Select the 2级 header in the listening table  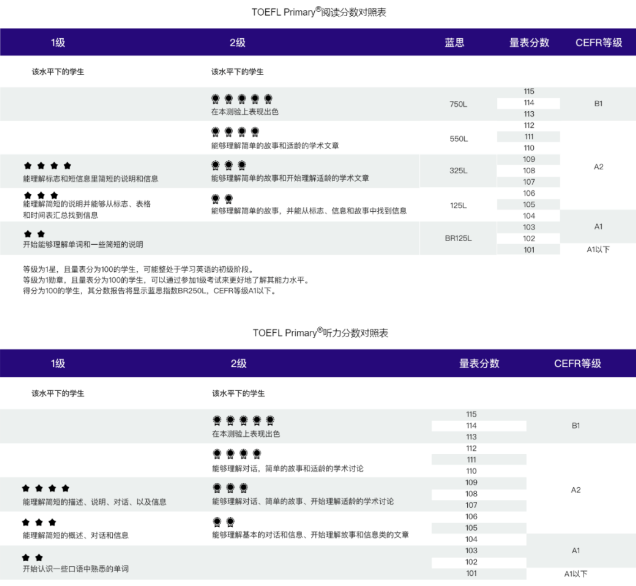(238, 363)
